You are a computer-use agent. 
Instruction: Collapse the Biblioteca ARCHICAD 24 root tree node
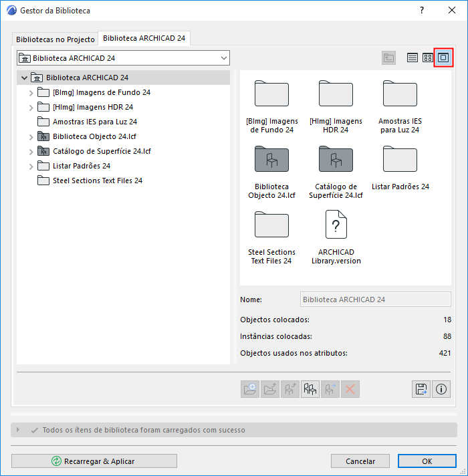(x=24, y=78)
